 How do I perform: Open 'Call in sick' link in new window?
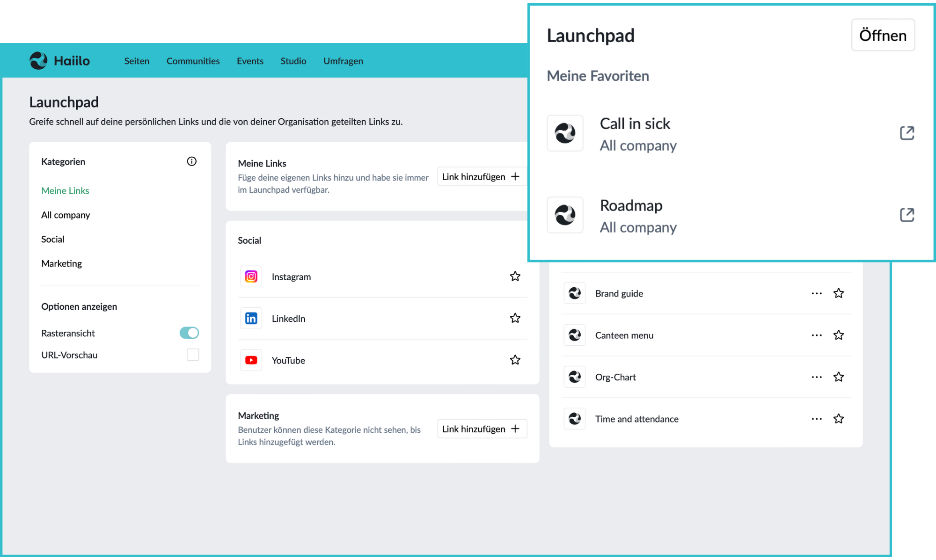point(907,133)
